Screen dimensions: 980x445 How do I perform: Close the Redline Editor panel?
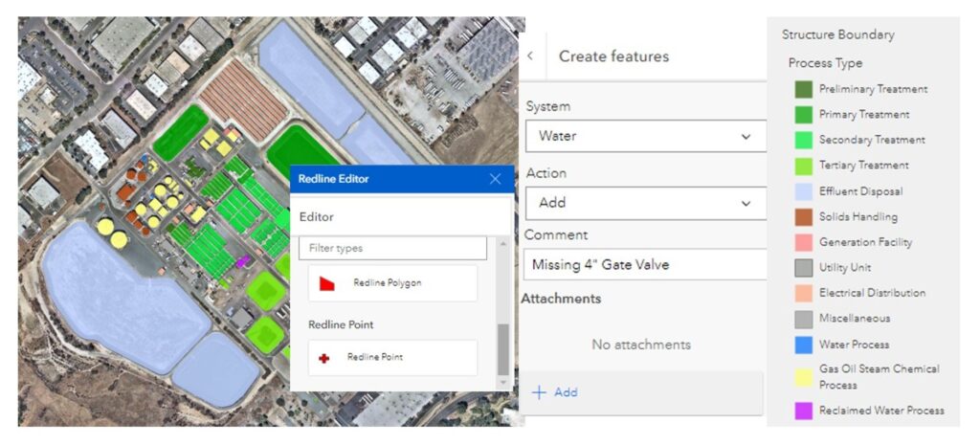point(495,179)
